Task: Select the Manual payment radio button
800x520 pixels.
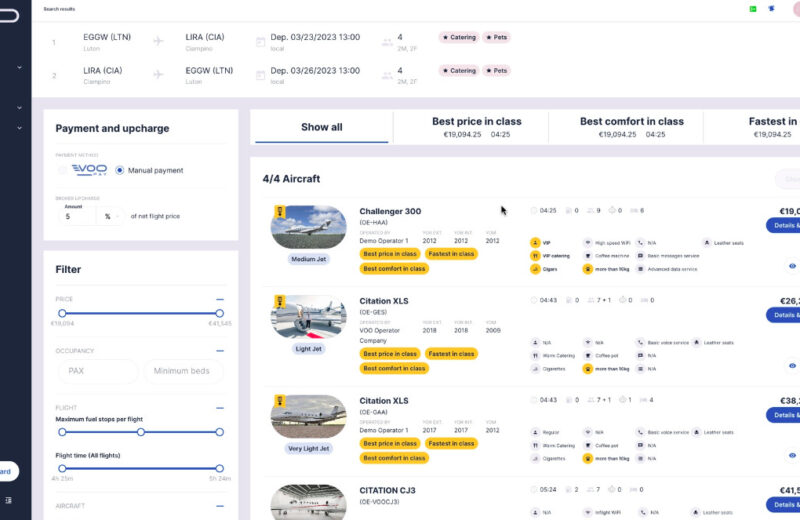Action: [119, 170]
